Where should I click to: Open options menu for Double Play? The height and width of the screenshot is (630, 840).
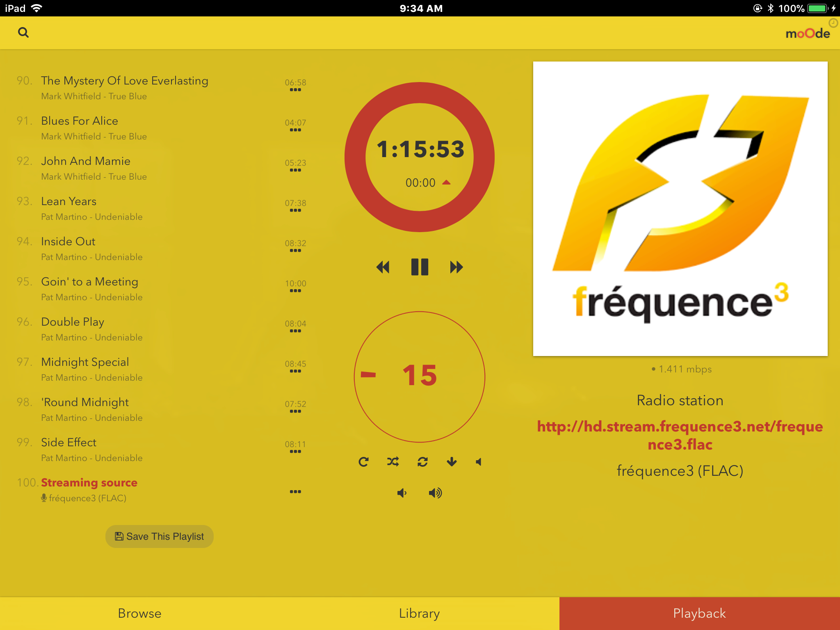(295, 331)
